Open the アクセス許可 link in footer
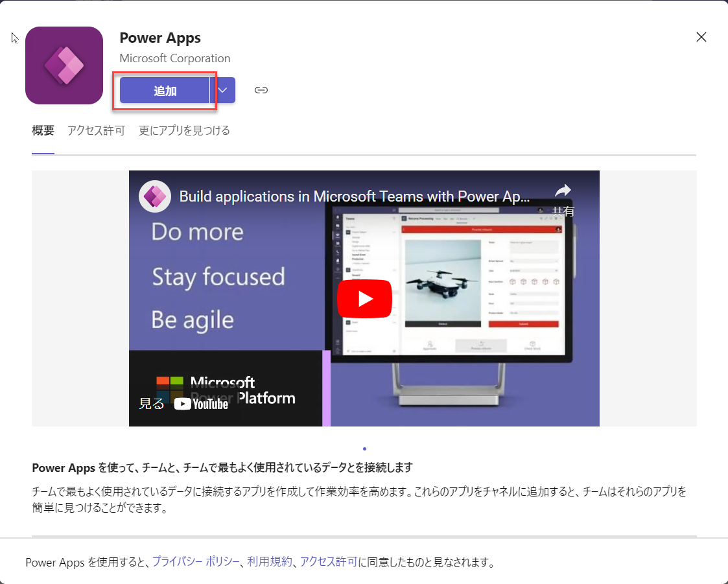Viewport: 728px width, 584px height. (x=329, y=562)
